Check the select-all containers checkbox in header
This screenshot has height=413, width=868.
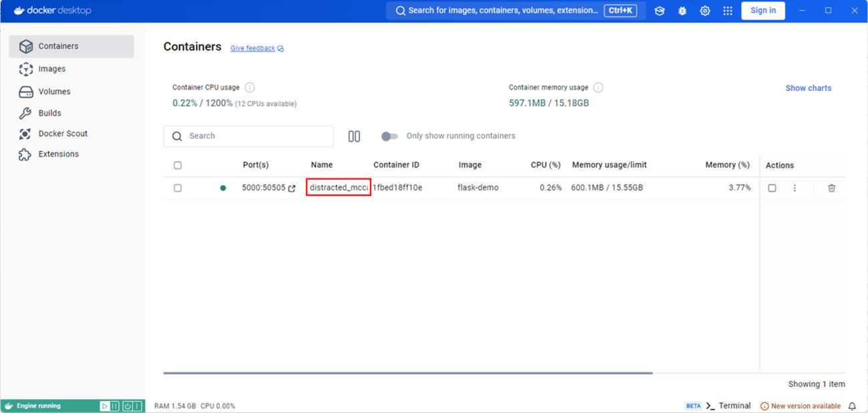click(x=178, y=165)
